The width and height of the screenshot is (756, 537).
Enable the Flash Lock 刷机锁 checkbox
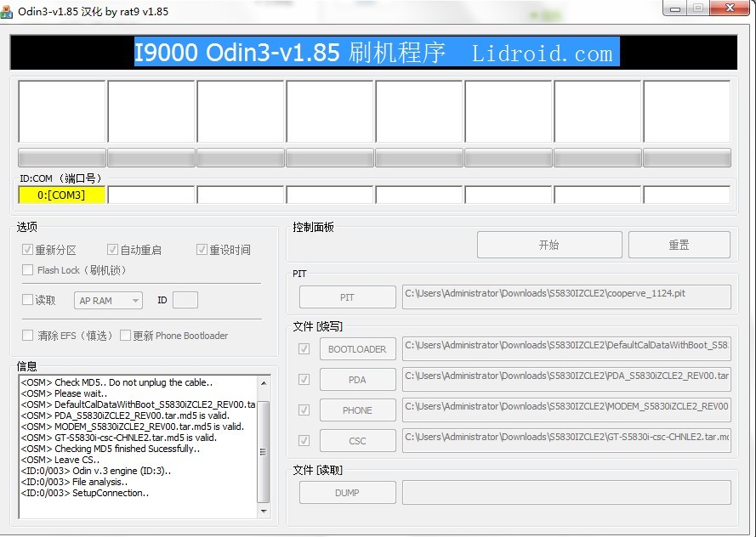(x=27, y=270)
